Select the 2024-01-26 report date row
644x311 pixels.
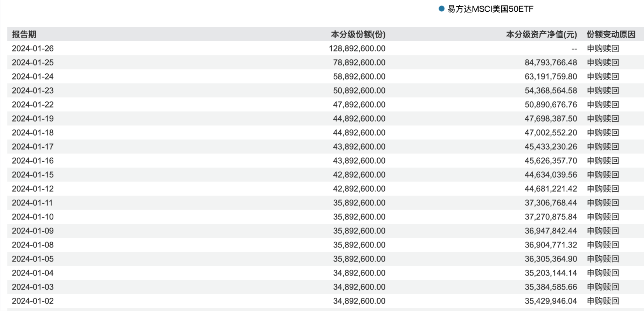click(x=33, y=48)
